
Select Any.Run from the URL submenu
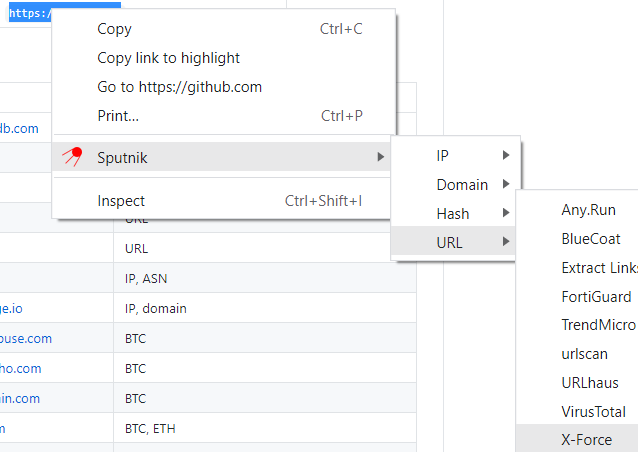pos(589,210)
